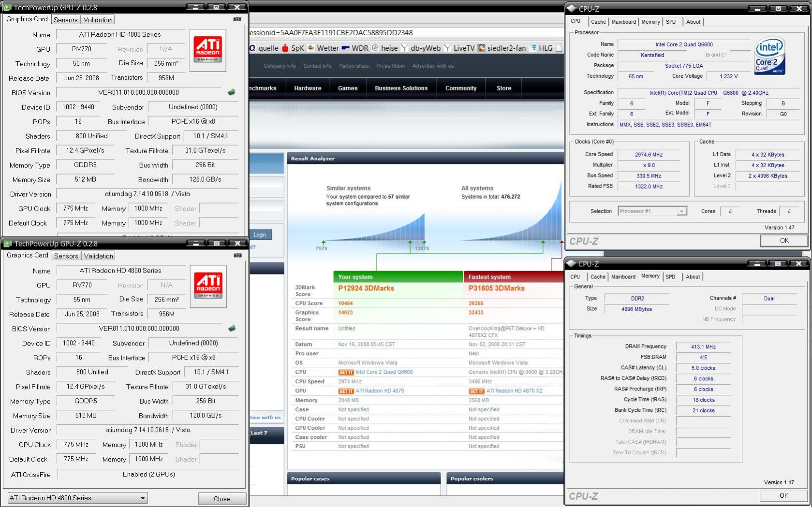
Task: Switch to Sensors tab in bottom GPU-Z window
Action: click(x=66, y=256)
